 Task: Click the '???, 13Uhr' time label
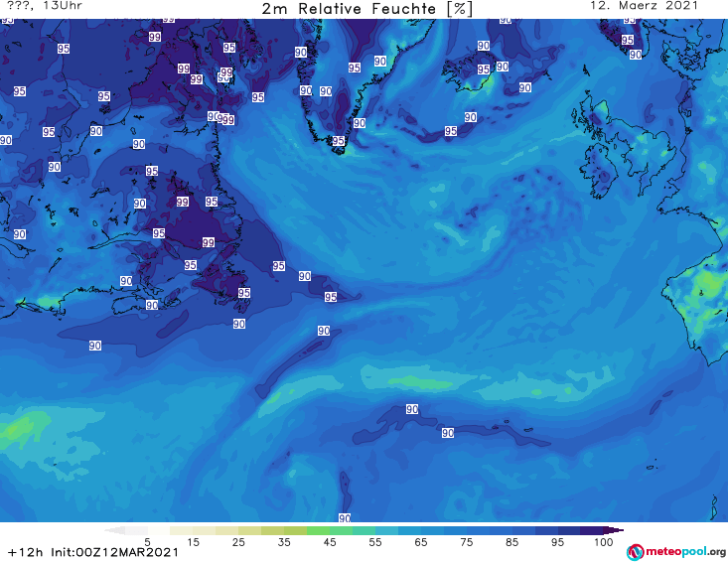[45, 6]
